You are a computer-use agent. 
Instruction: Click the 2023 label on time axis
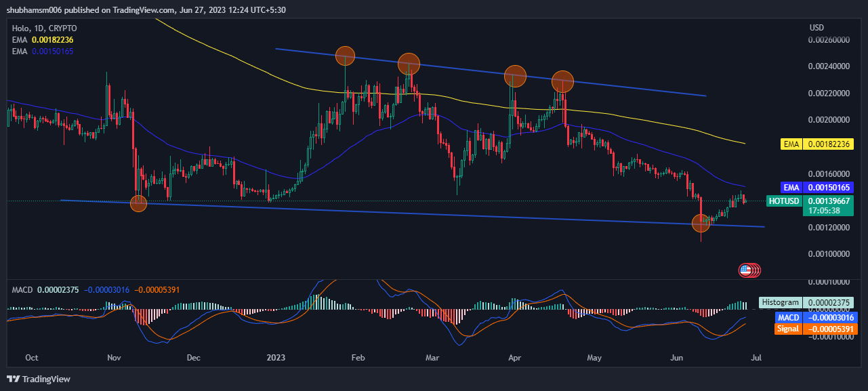pos(276,357)
